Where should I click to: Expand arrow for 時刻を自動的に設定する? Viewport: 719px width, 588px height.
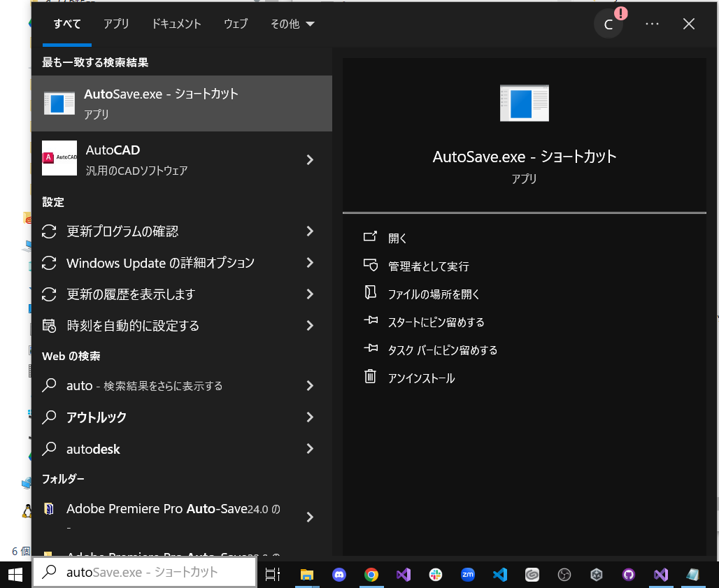pyautogui.click(x=310, y=326)
